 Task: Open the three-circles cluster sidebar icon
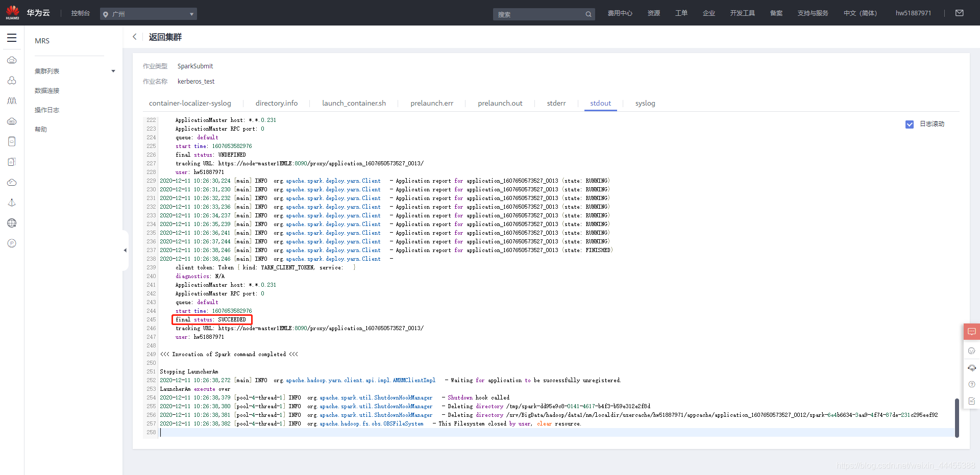click(x=12, y=81)
